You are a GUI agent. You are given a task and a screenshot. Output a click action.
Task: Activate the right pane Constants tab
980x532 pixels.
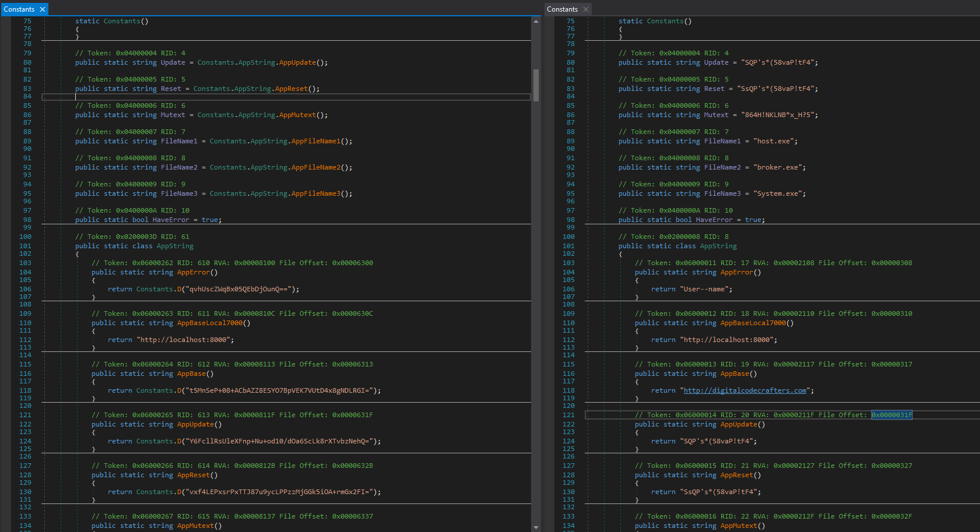click(562, 9)
